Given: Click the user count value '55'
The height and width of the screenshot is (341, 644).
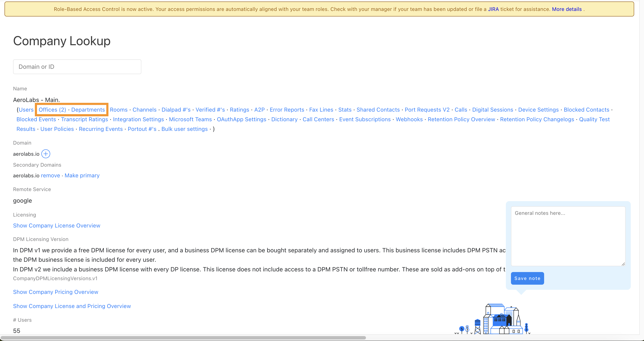Looking at the screenshot, I should pos(17,331).
